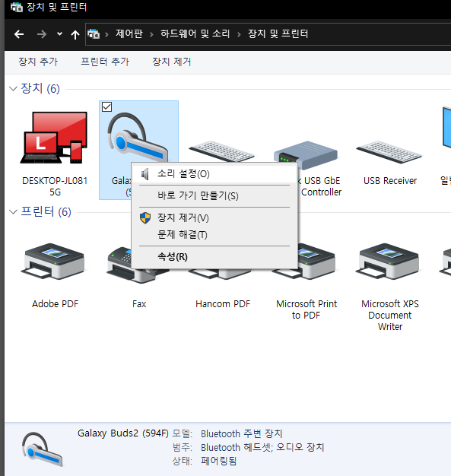Navigate to 제어판 in the breadcrumb
This screenshot has width=451, height=476.
pyautogui.click(x=129, y=33)
